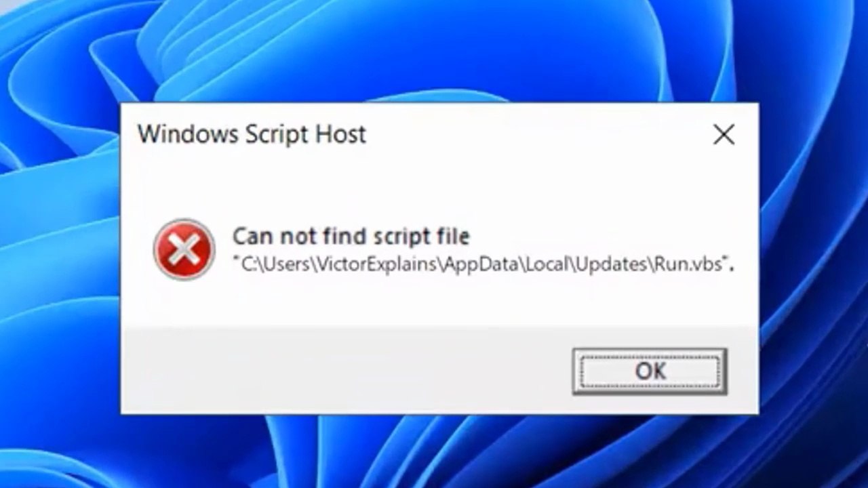This screenshot has height=488, width=868.
Task: Click the Run.vbs filename in the path
Action: [691, 264]
